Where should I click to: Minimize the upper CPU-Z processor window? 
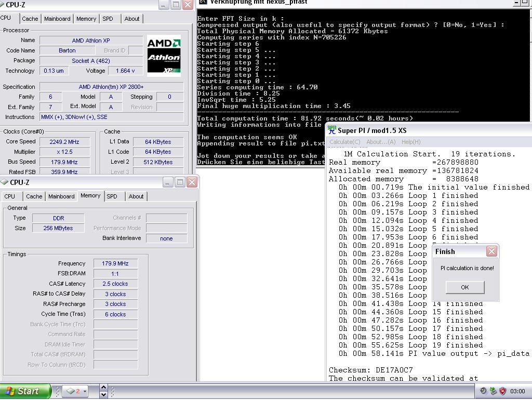[164, 5]
